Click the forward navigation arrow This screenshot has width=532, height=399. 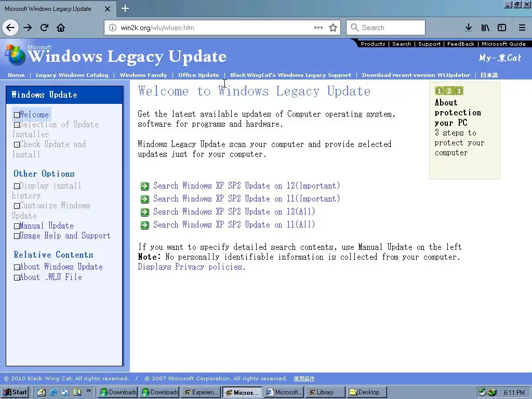[28, 28]
